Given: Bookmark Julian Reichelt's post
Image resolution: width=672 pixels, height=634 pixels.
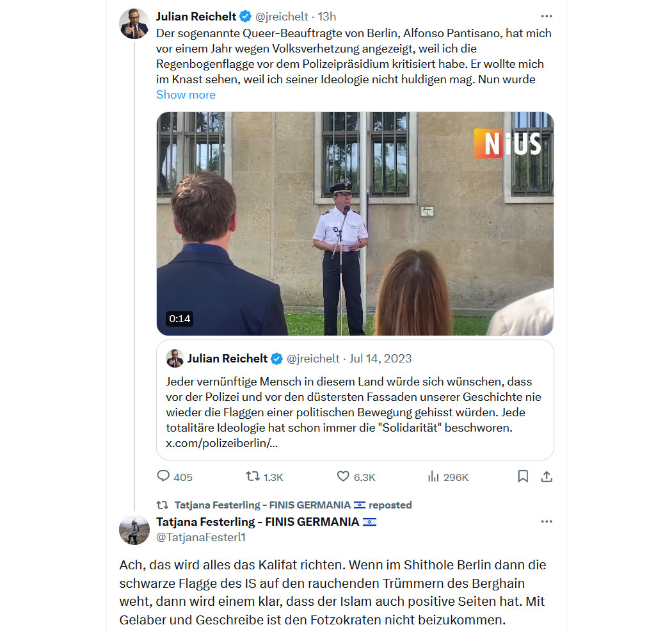Looking at the screenshot, I should coord(523,476).
